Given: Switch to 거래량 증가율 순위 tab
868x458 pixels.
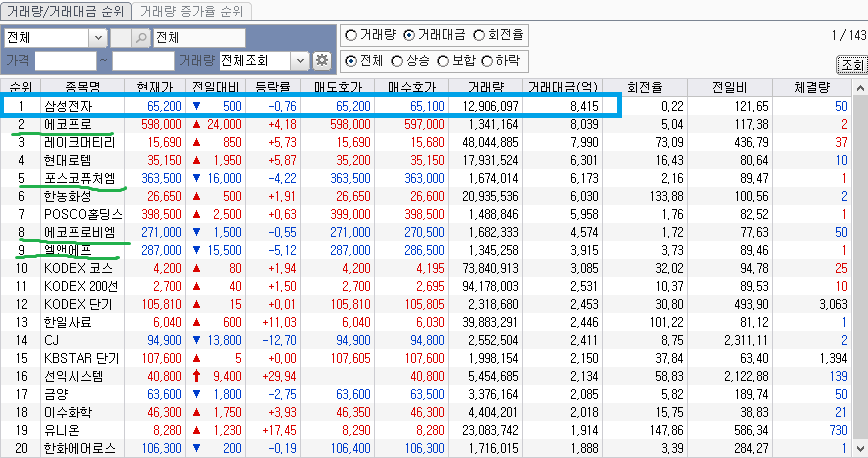Looking at the screenshot, I should (x=192, y=11).
